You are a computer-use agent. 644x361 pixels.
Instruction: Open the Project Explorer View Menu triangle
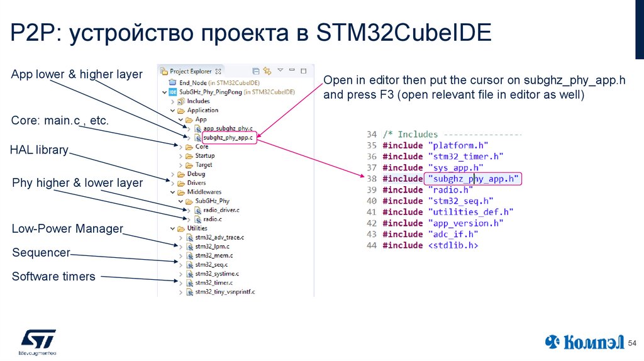coord(280,70)
